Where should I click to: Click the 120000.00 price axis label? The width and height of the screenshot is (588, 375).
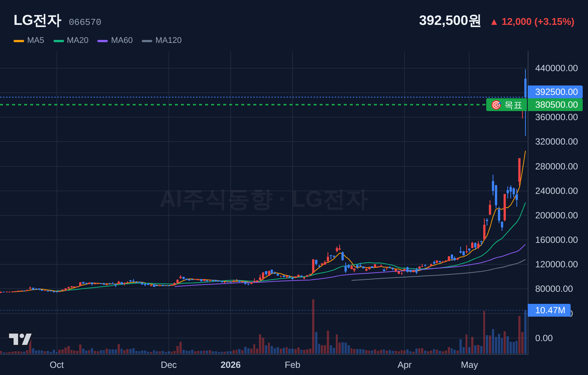[x=556, y=264]
